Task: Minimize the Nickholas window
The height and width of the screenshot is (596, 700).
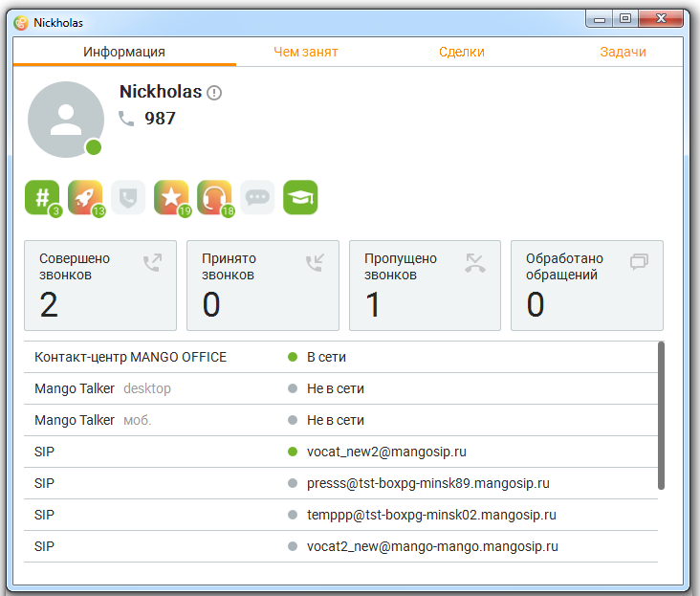Action: (x=600, y=19)
